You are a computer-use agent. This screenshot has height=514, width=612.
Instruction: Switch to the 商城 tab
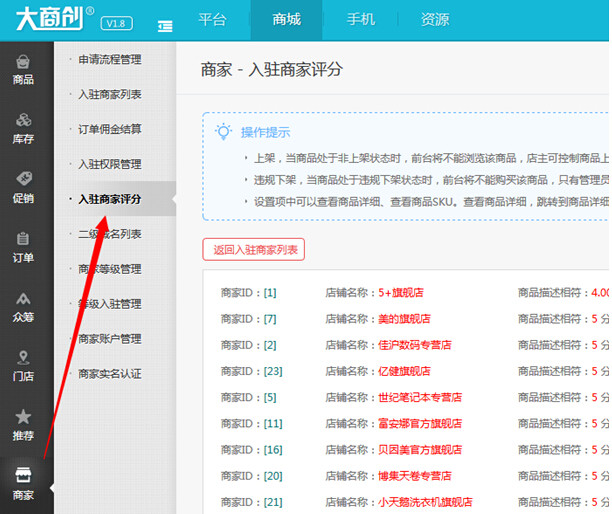286,20
